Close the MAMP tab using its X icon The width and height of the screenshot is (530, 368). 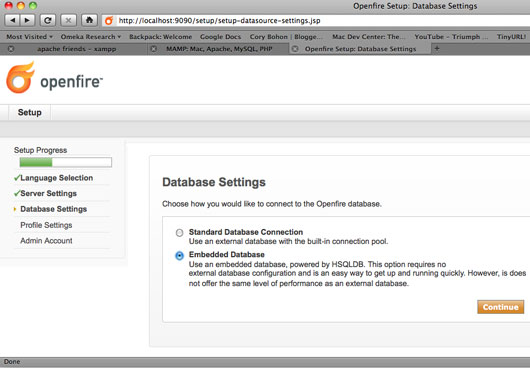click(x=154, y=49)
